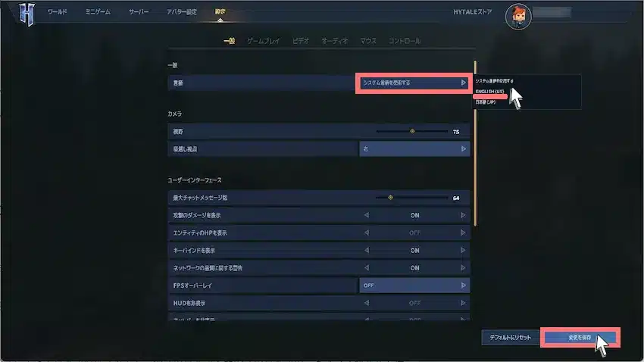Open the FPSオーバーレイ dropdown

point(414,286)
